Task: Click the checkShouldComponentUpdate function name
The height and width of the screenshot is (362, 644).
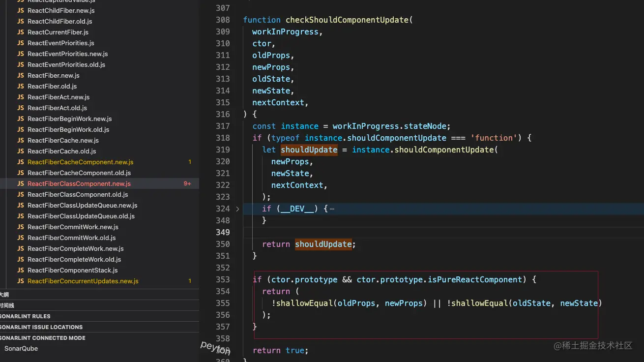Action: point(347,20)
